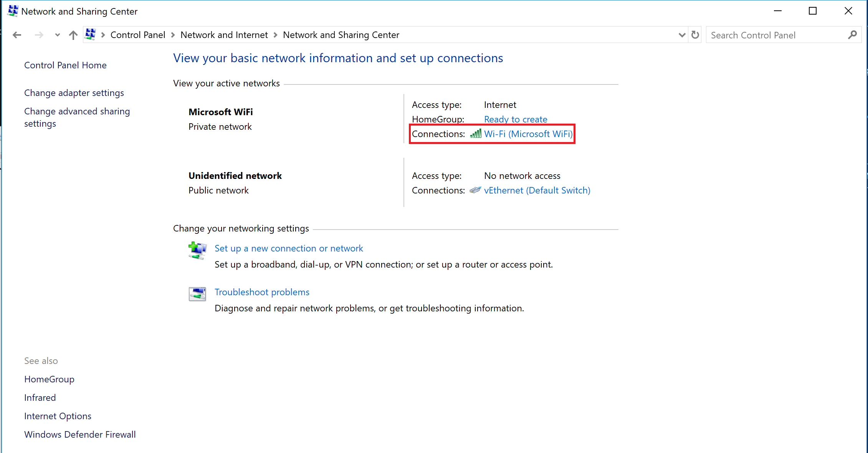Select Network and Internet breadcrumb
The width and height of the screenshot is (868, 453).
tap(224, 35)
